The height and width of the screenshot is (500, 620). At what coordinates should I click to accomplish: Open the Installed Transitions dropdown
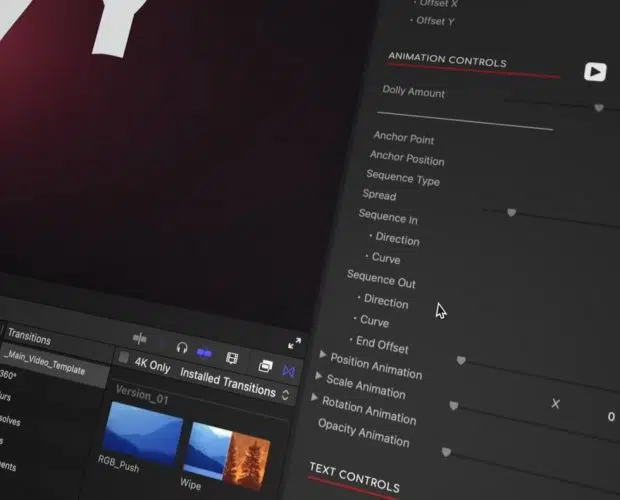234,383
